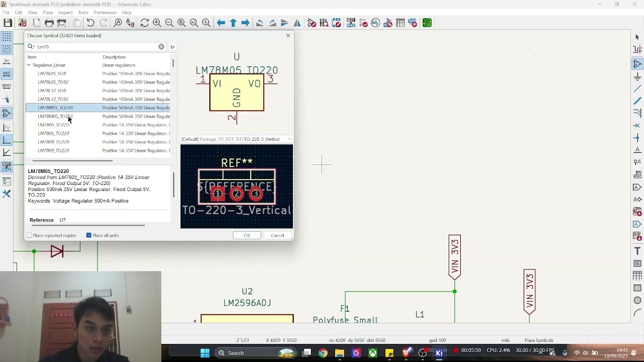Save the schematic with the floppy disk icon
644x362 pixels.
[x=8, y=23]
